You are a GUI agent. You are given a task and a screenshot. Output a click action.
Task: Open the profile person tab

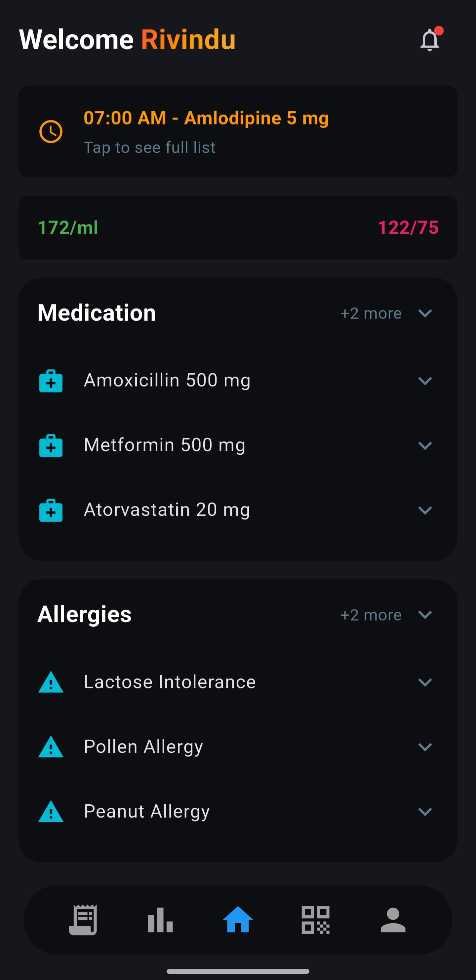393,920
